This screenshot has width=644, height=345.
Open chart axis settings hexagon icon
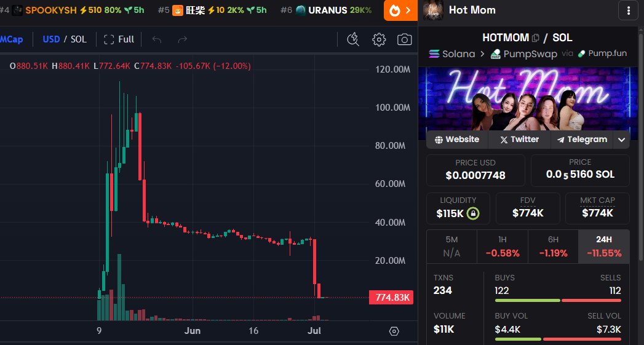[394, 331]
